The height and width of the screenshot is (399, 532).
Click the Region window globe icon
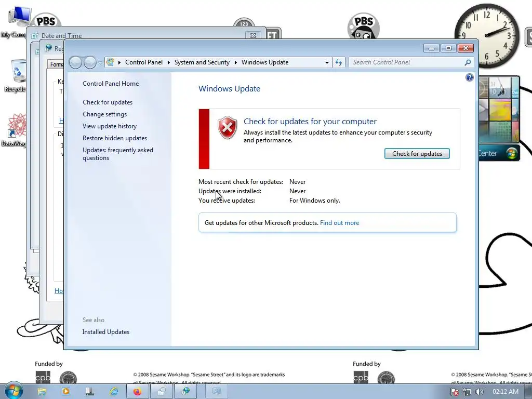click(48, 48)
